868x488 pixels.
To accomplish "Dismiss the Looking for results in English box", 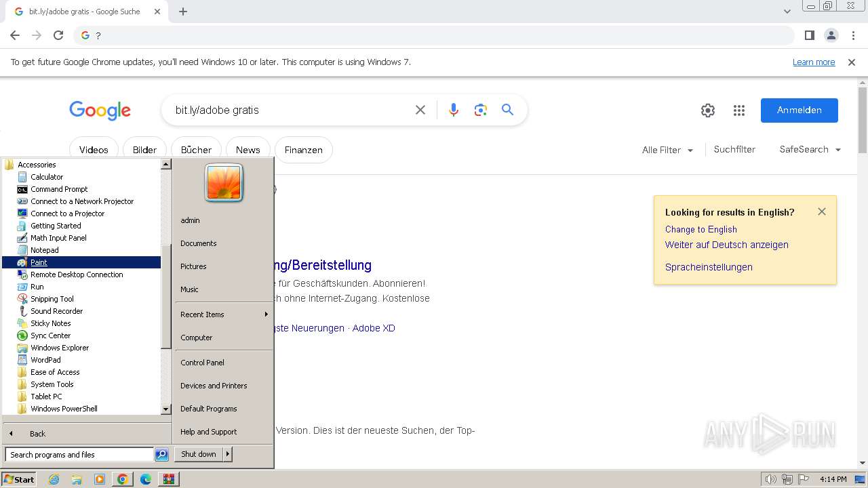I will click(x=822, y=211).
